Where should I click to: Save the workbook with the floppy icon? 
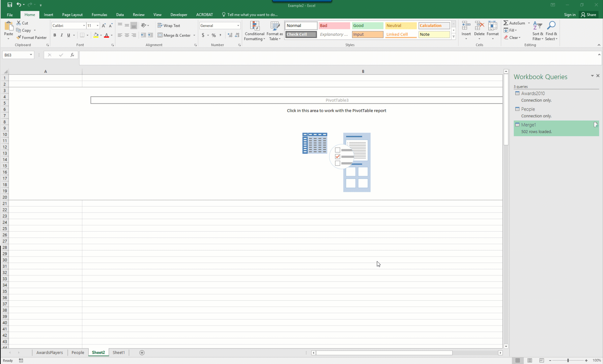coord(9,5)
